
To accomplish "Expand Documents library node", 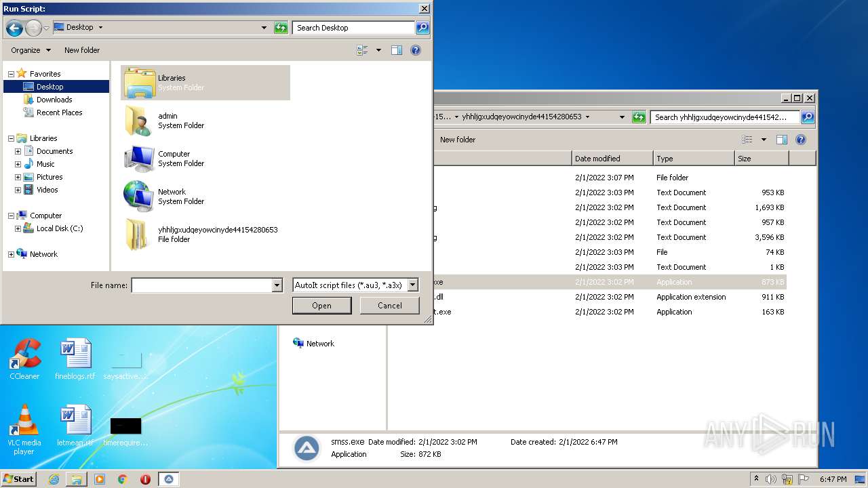I will 18,151.
